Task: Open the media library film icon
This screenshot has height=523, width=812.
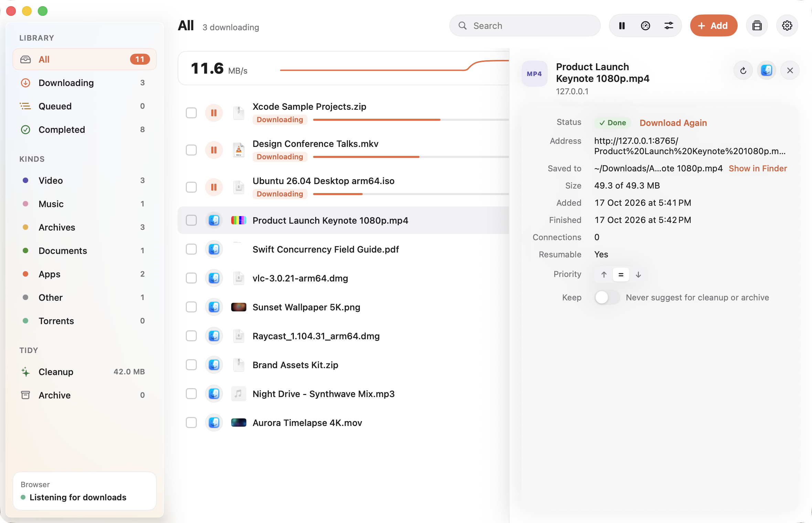Action: coord(757,25)
